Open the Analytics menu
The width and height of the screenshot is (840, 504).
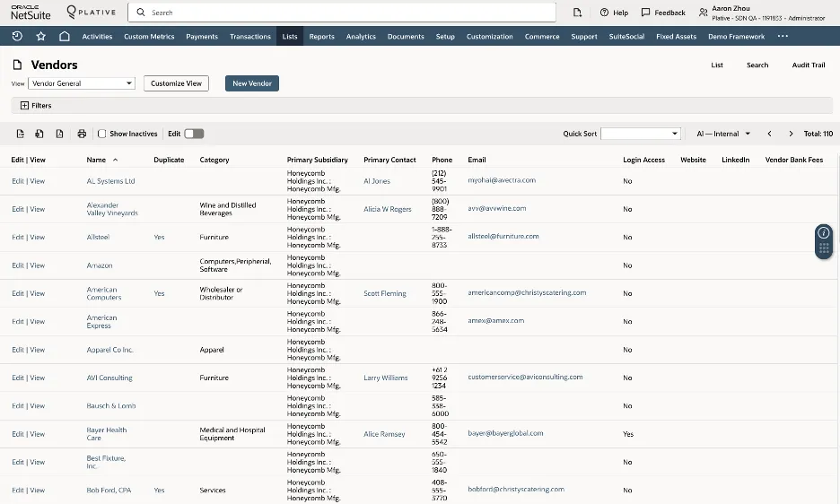tap(361, 37)
